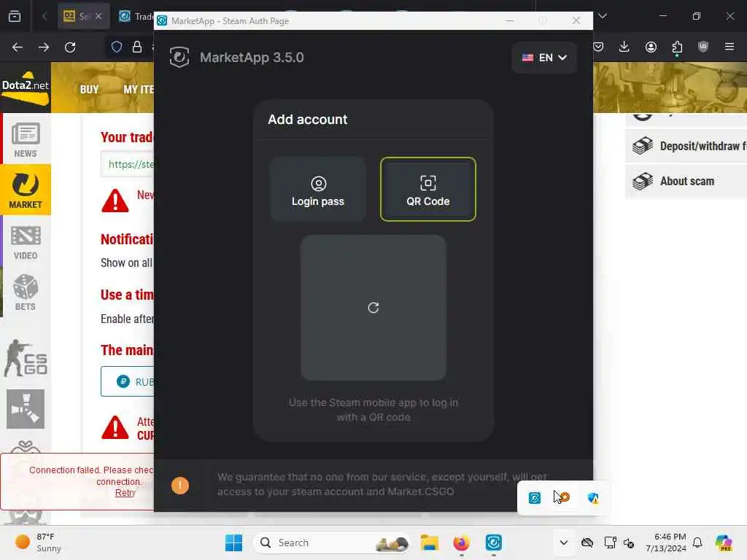Image resolution: width=747 pixels, height=560 pixels.
Task: Open the About scam link
Action: coord(686,181)
